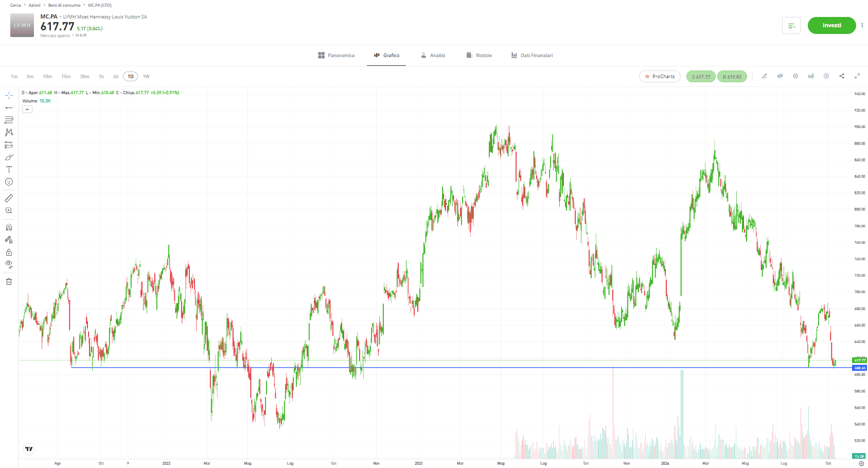The image size is (868, 468).
Task: Switch to 4h timeframe
Action: (116, 77)
